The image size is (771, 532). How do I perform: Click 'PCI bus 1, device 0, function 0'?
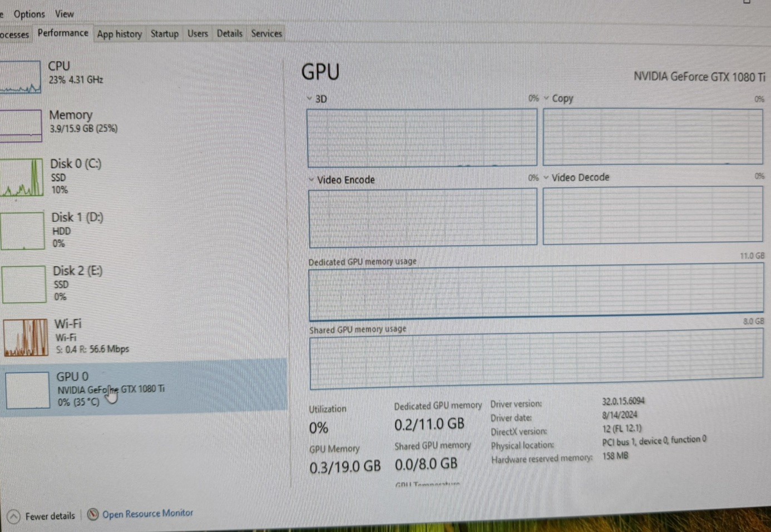click(654, 440)
